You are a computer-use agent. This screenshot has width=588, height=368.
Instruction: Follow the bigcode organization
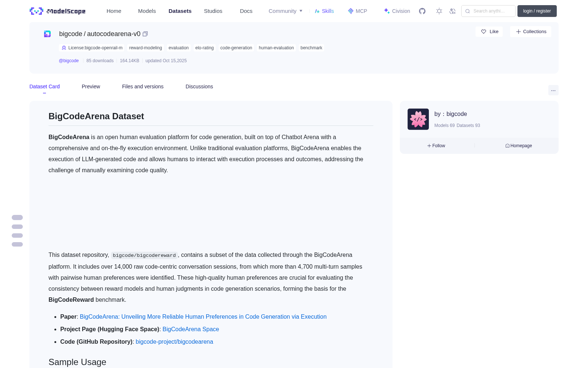pos(436,146)
